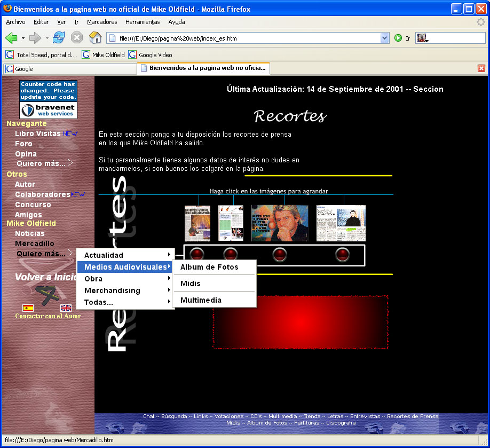Click the third red round button
Screen dimensions: 490x448
[x=280, y=255]
